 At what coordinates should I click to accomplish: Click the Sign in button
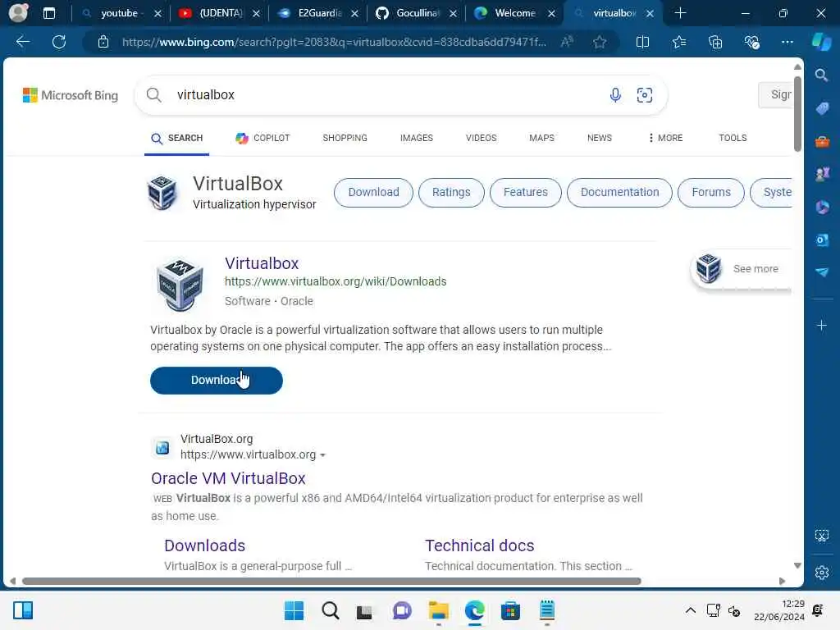tap(776, 95)
